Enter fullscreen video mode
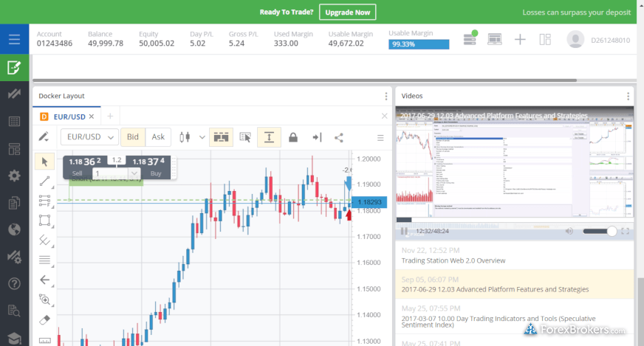The width and height of the screenshot is (644, 346). click(625, 231)
